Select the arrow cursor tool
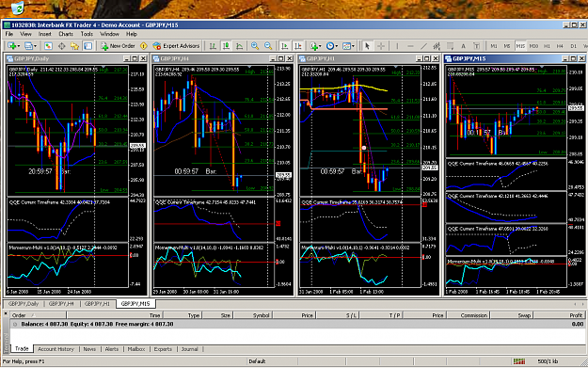The width and height of the screenshot is (588, 368). [x=367, y=46]
